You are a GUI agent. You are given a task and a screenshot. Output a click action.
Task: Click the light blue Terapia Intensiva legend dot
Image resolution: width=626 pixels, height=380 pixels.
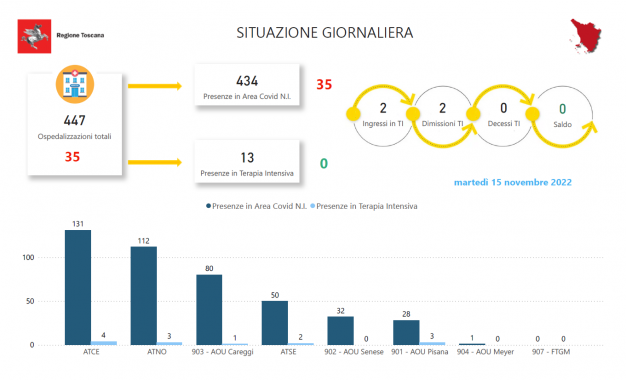[x=313, y=206]
